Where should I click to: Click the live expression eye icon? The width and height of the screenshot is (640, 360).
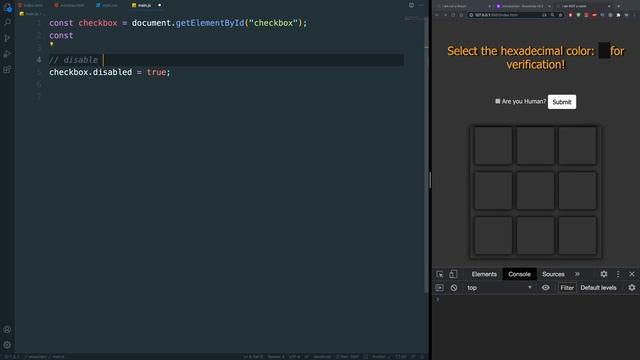click(545, 288)
